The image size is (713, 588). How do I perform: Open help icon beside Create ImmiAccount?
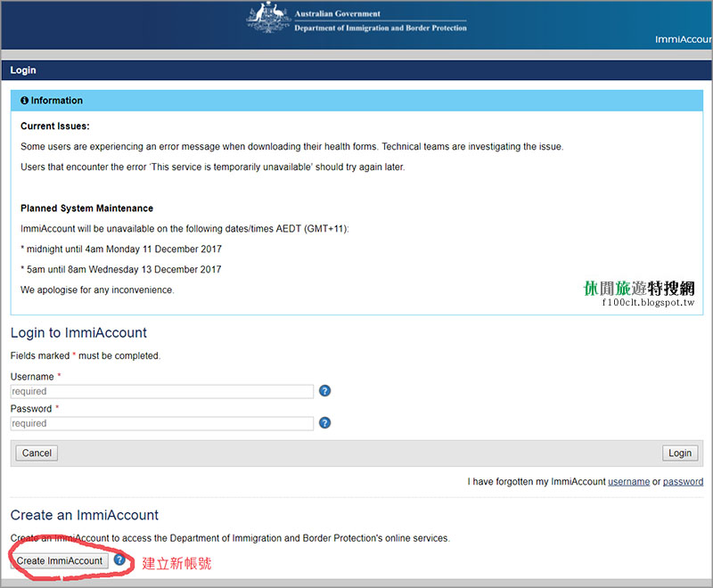119,559
